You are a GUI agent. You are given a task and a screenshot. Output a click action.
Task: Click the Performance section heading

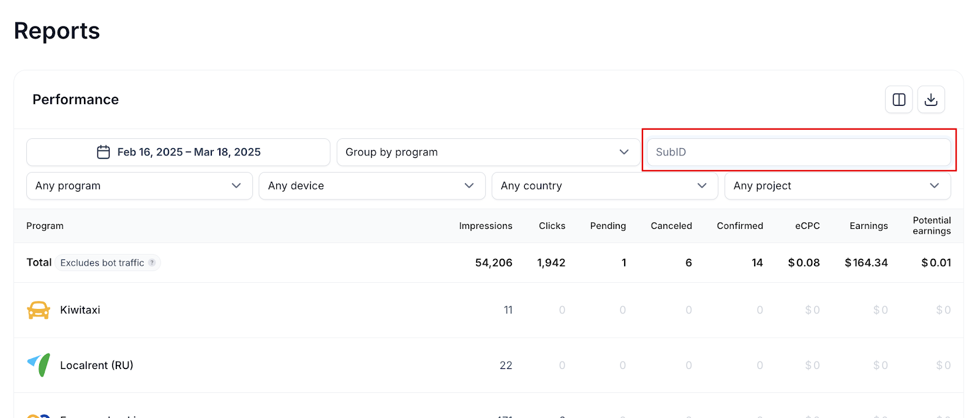75,100
